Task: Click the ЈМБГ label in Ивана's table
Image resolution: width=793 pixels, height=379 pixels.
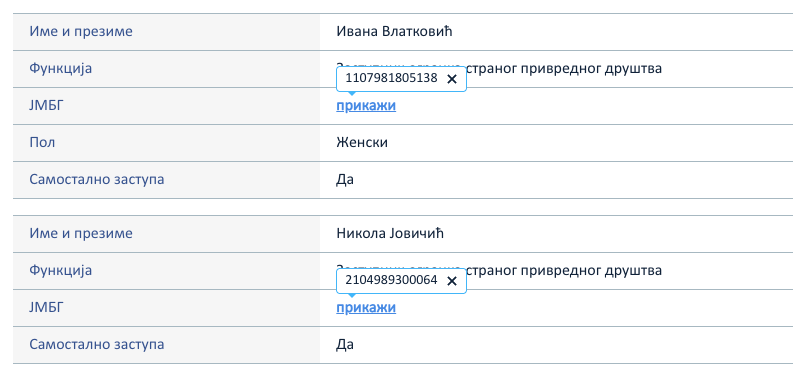Action: (47, 106)
